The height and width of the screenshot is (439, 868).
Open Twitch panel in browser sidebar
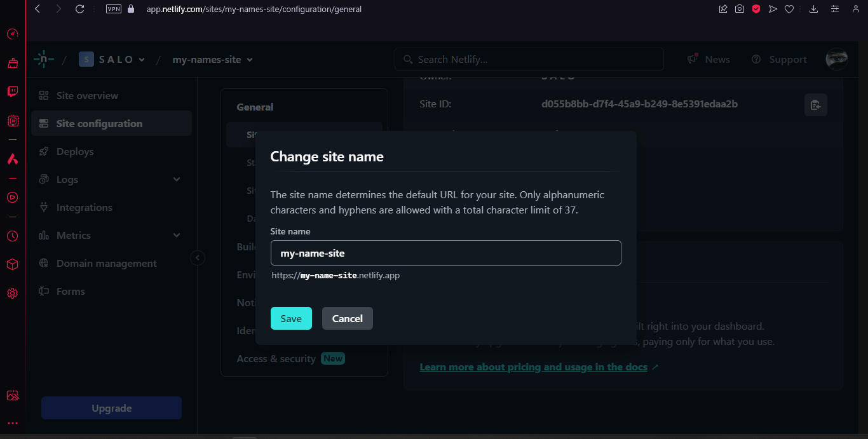click(12, 91)
